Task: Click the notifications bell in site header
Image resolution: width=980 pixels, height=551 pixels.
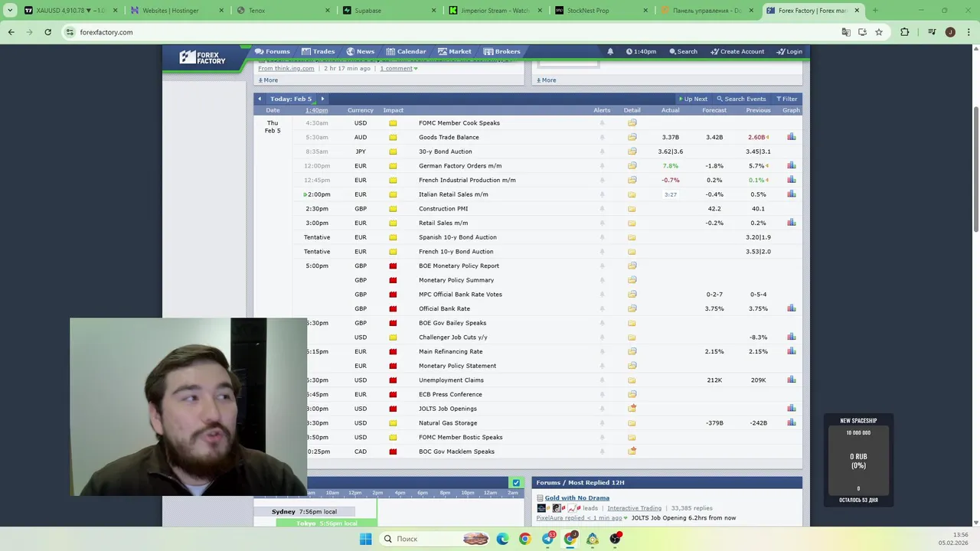Action: pos(610,51)
